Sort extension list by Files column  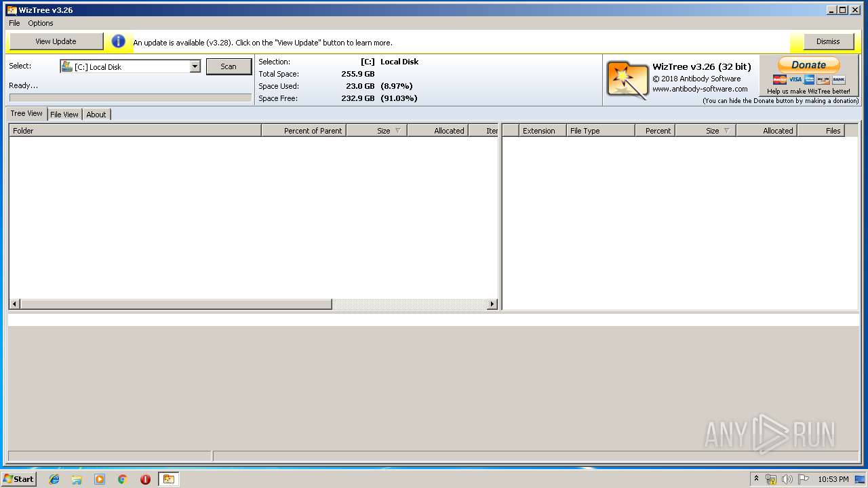pyautogui.click(x=821, y=131)
